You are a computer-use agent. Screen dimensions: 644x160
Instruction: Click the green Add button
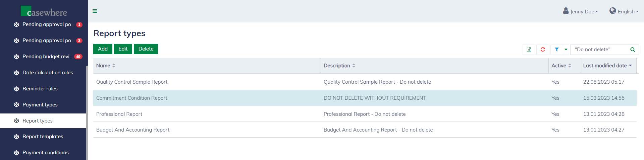[x=103, y=49]
